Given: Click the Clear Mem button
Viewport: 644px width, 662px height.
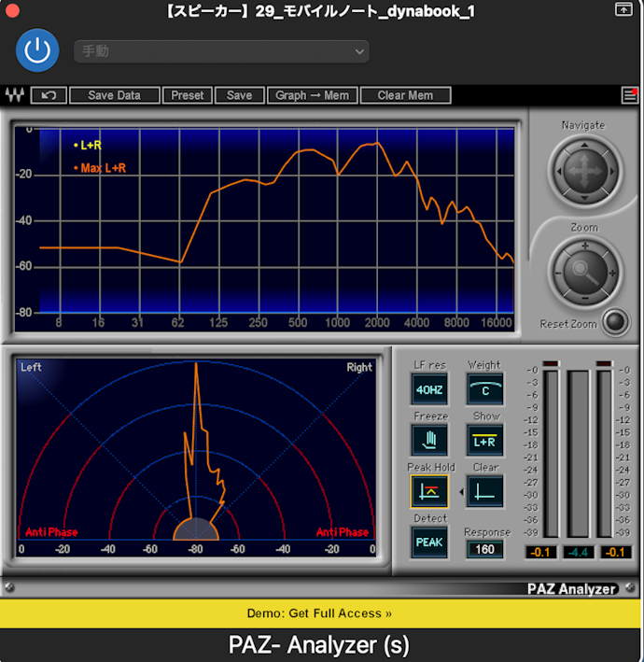Looking at the screenshot, I should coord(405,95).
